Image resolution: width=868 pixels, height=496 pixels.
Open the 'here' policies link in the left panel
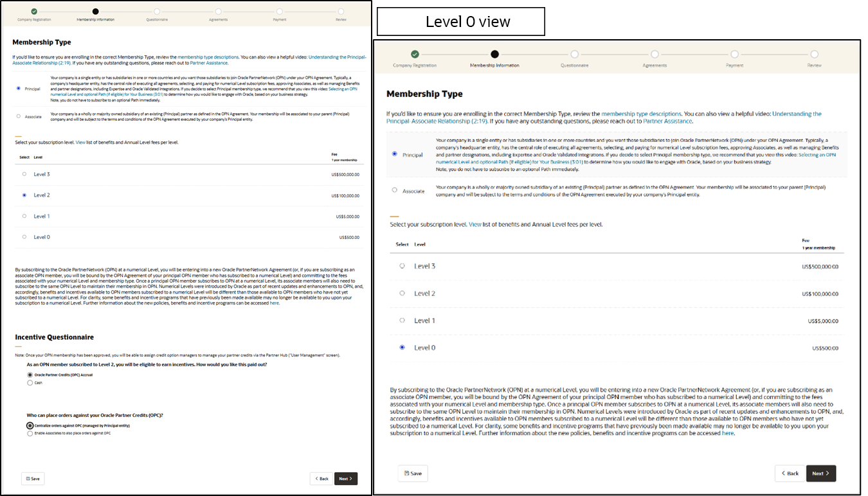tap(275, 303)
